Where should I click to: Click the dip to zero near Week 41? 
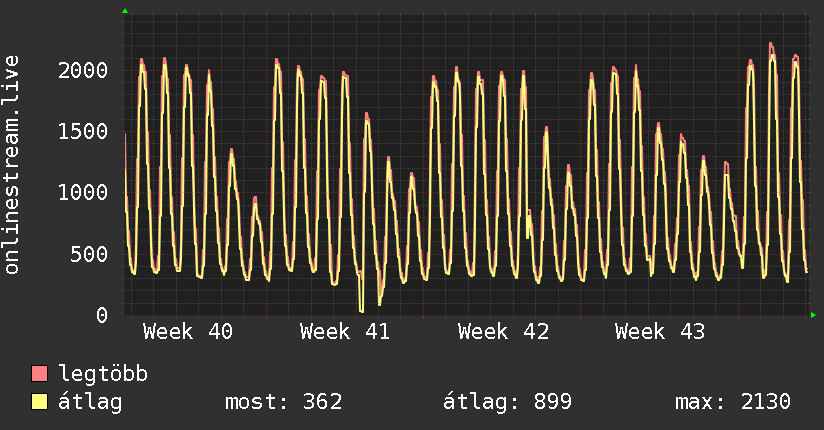[361, 309]
